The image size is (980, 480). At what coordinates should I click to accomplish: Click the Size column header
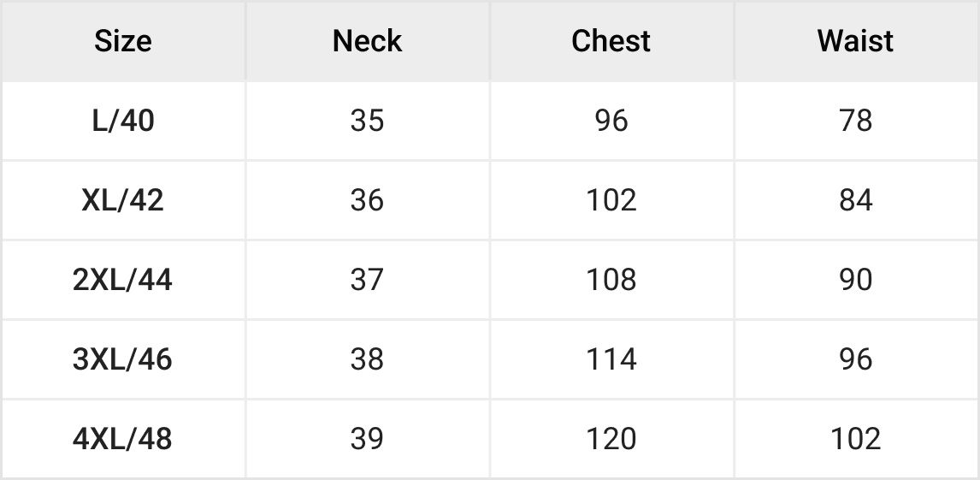point(123,41)
